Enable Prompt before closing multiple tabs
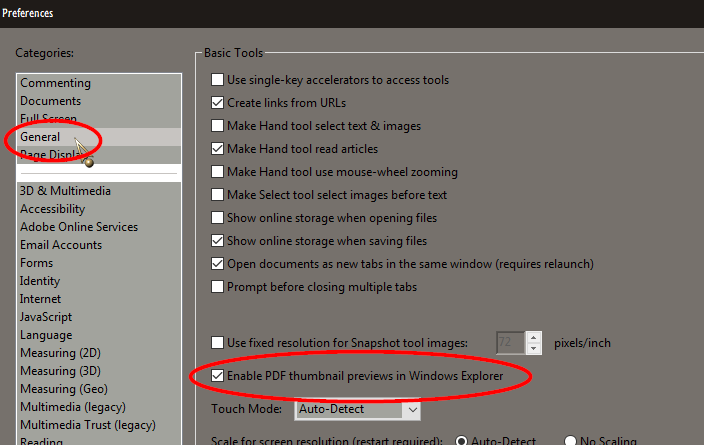 coord(217,286)
